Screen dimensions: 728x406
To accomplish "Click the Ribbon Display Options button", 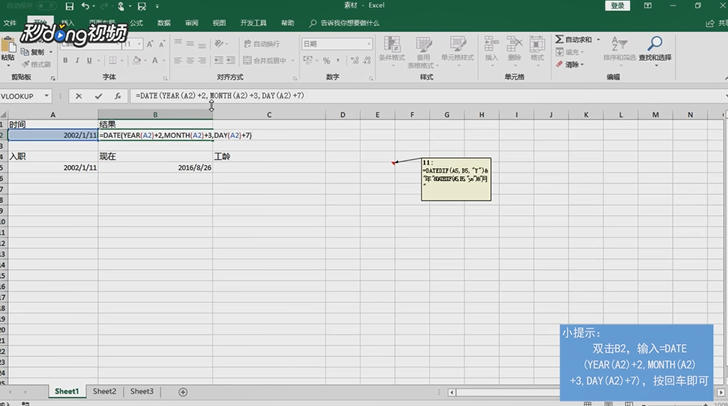I will (x=648, y=6).
